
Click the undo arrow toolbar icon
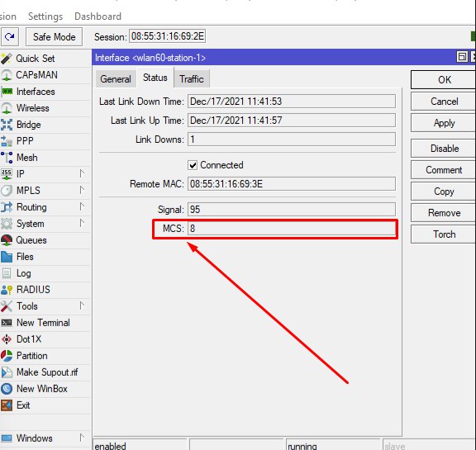click(x=10, y=37)
